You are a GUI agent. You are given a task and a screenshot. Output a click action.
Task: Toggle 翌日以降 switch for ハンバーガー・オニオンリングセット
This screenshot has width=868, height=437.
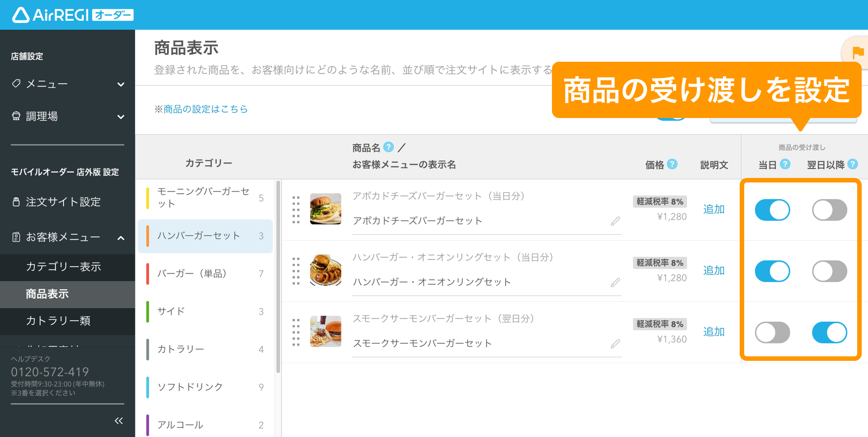(830, 271)
